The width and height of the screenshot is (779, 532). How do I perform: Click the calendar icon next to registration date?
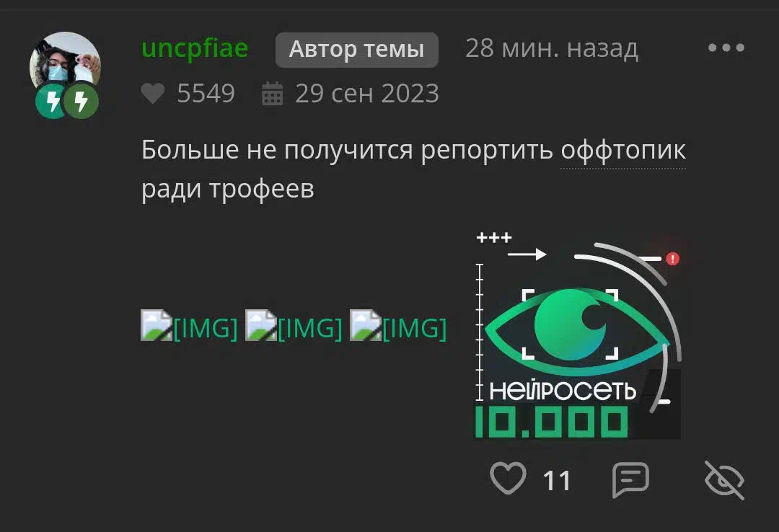point(272,94)
